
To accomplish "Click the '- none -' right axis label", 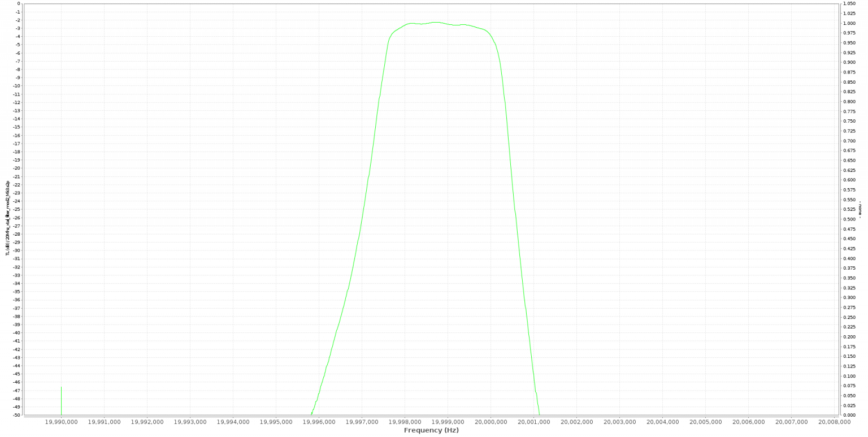I will 861,209.
